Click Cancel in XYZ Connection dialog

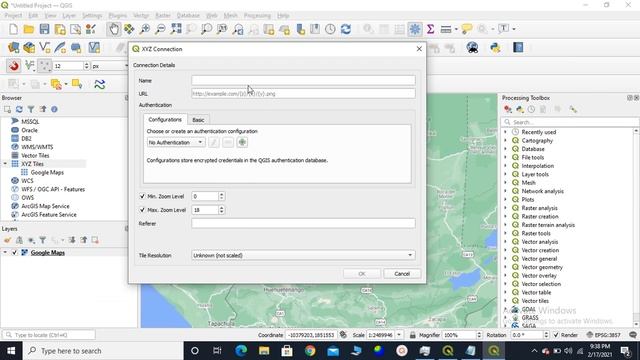402,273
